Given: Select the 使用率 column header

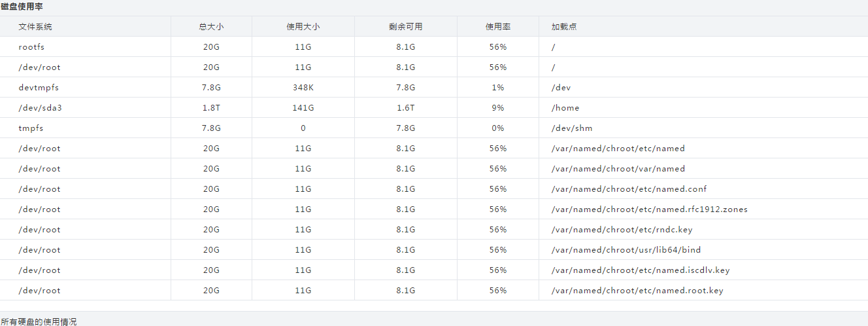Looking at the screenshot, I should point(497,27).
